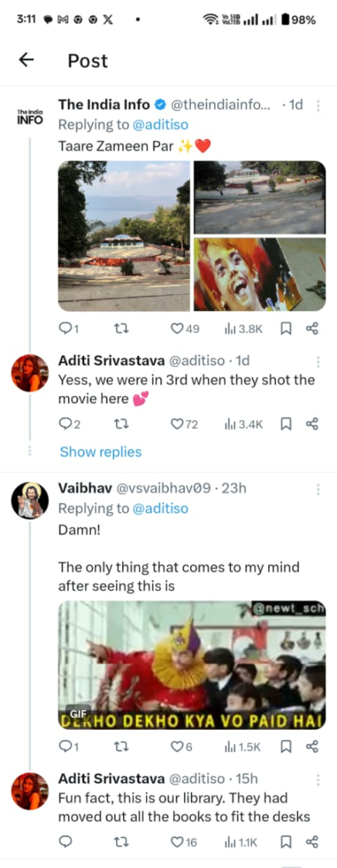Share The India Info's post
337x868 pixels.
(312, 329)
